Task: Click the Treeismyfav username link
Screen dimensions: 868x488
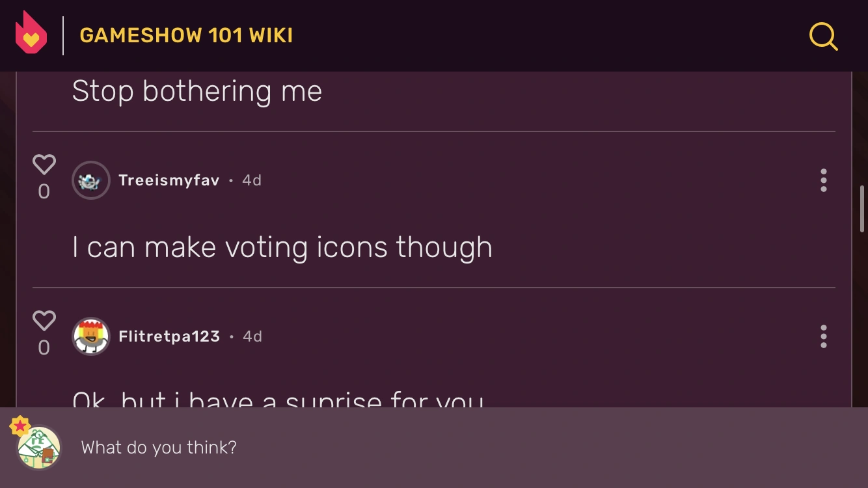Action: pos(169,180)
